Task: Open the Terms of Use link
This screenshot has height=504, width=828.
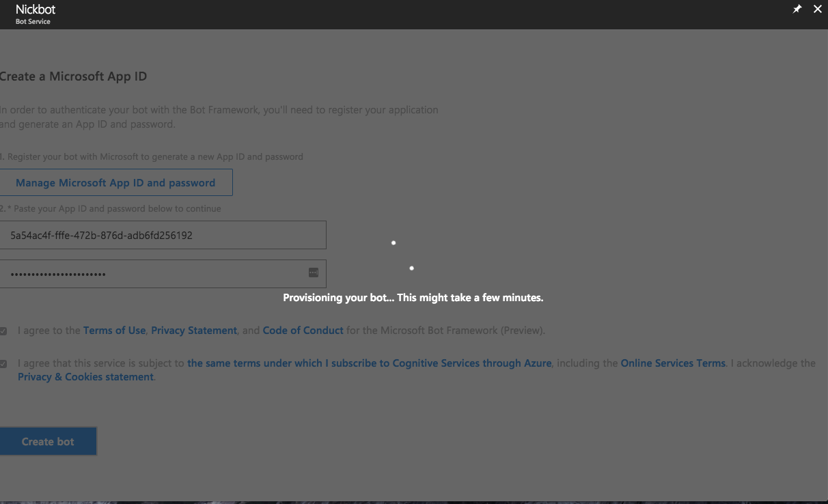Action: (x=114, y=331)
